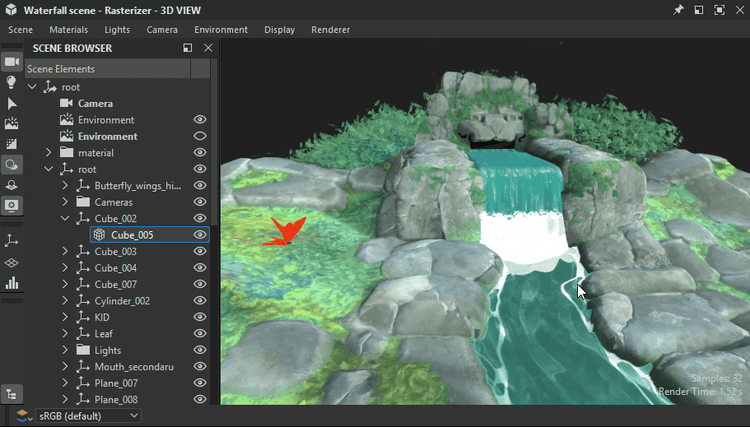Image resolution: width=750 pixels, height=427 pixels.
Task: Open the Lights menu
Action: (117, 30)
